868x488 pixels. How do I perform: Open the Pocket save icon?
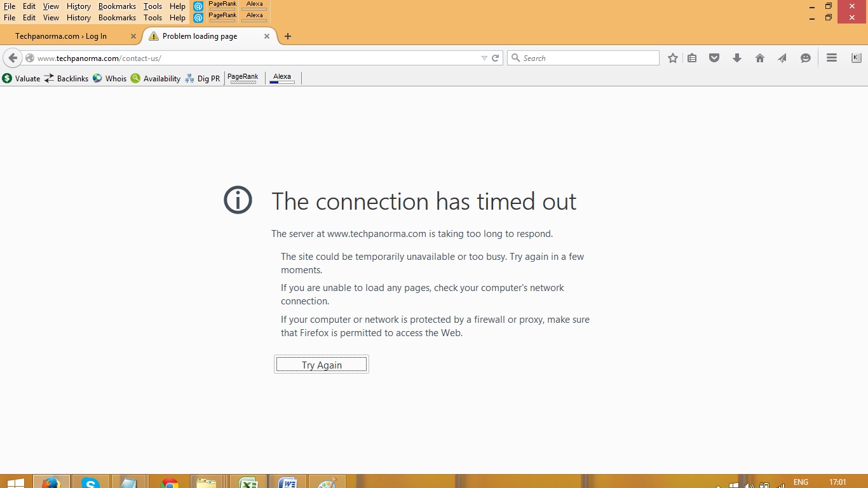714,58
